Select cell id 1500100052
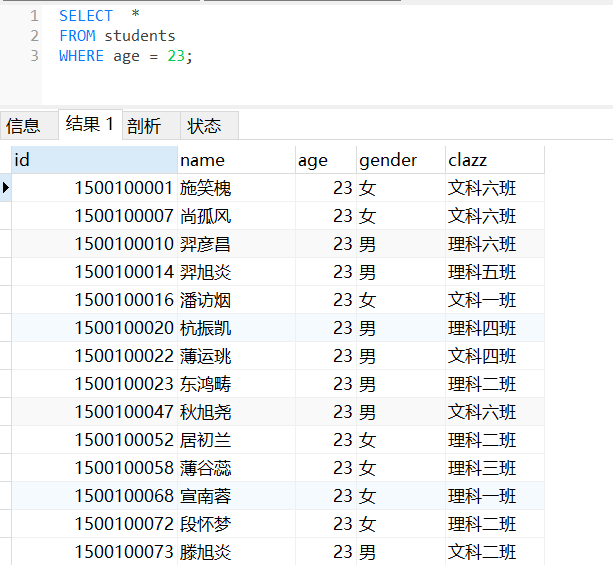Image resolution: width=613 pixels, height=565 pixels. click(x=95, y=440)
